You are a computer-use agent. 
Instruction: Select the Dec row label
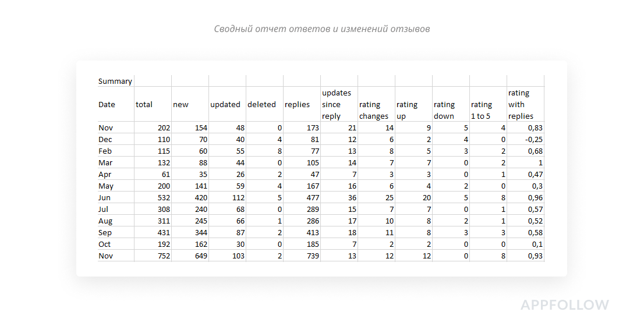[x=105, y=139]
